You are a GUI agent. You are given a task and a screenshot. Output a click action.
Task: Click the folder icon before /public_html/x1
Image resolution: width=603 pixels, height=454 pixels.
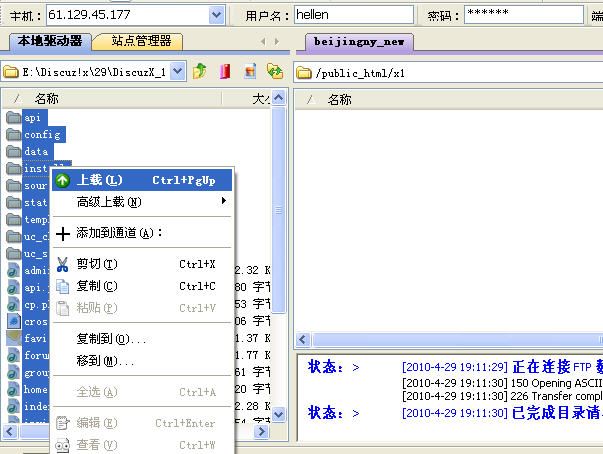coord(304,73)
